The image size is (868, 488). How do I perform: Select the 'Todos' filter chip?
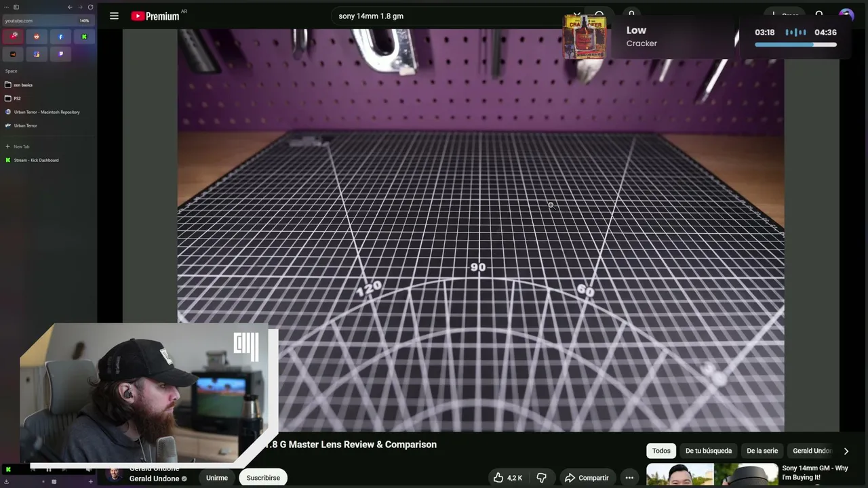[x=661, y=451]
